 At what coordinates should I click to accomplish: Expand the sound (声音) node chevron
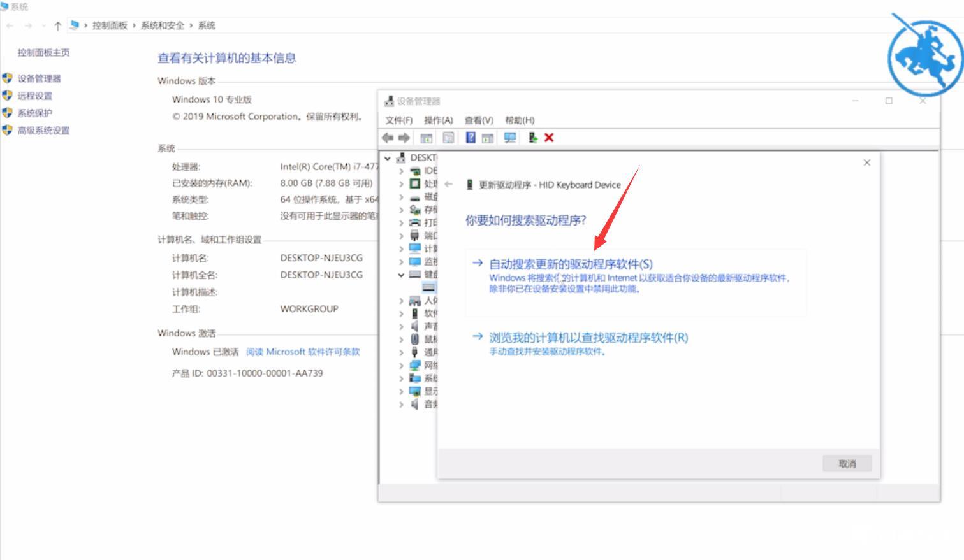click(x=401, y=326)
